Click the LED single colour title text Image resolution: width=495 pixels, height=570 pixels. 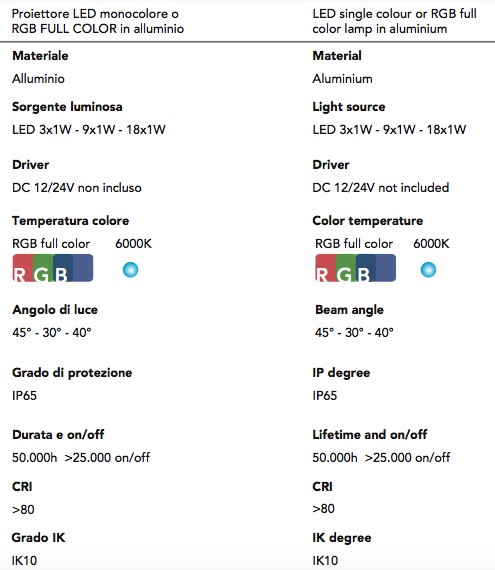[x=395, y=21]
